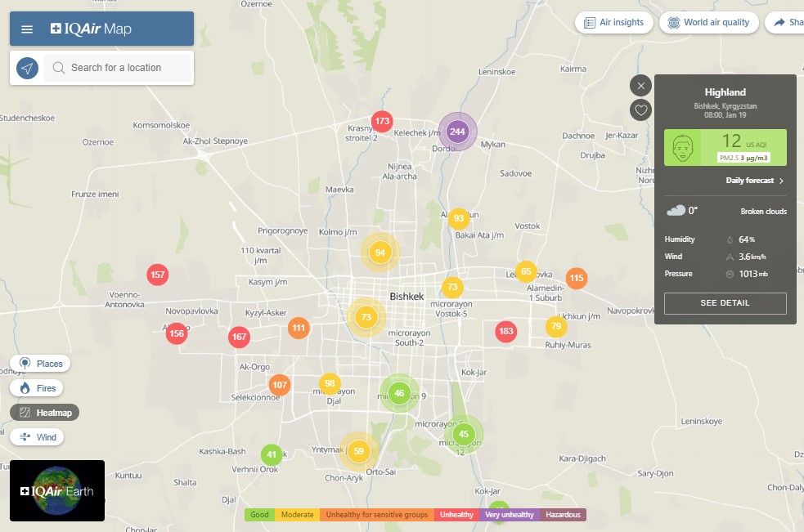Click the Share button
Image resolution: width=804 pixels, height=532 pixels.
[786, 22]
